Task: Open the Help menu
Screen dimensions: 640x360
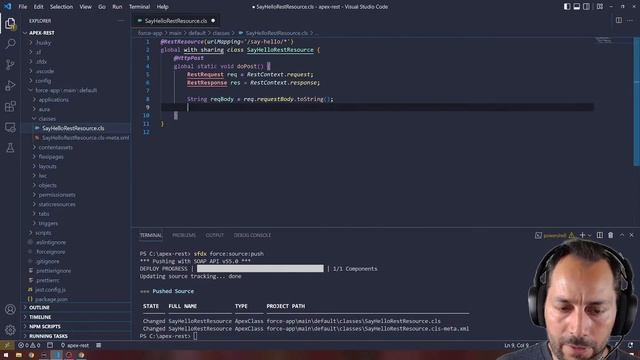Action: (x=162, y=7)
